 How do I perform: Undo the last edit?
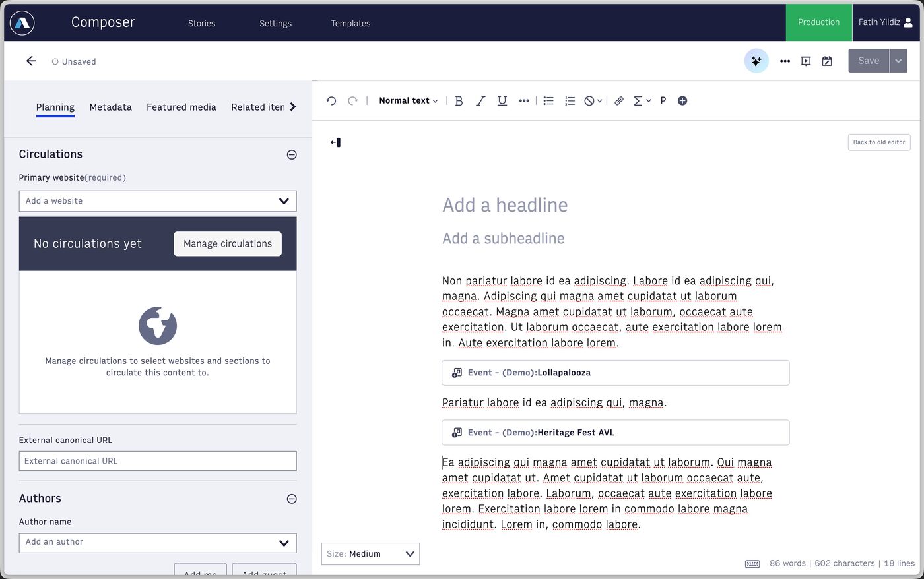(331, 100)
